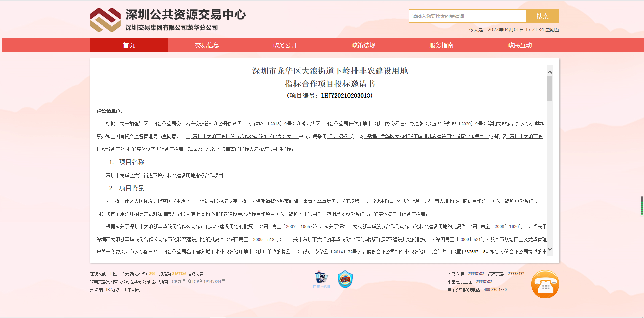The image size is (644, 318).
Task: Click the 搜索 search button
Action: click(542, 16)
